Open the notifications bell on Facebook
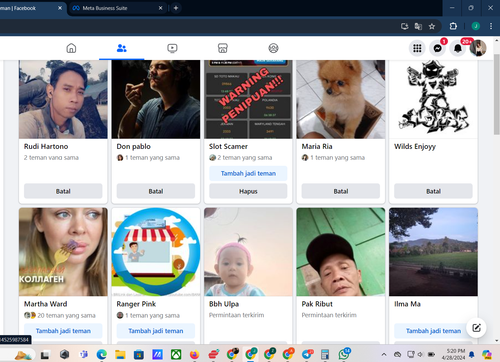 point(458,48)
